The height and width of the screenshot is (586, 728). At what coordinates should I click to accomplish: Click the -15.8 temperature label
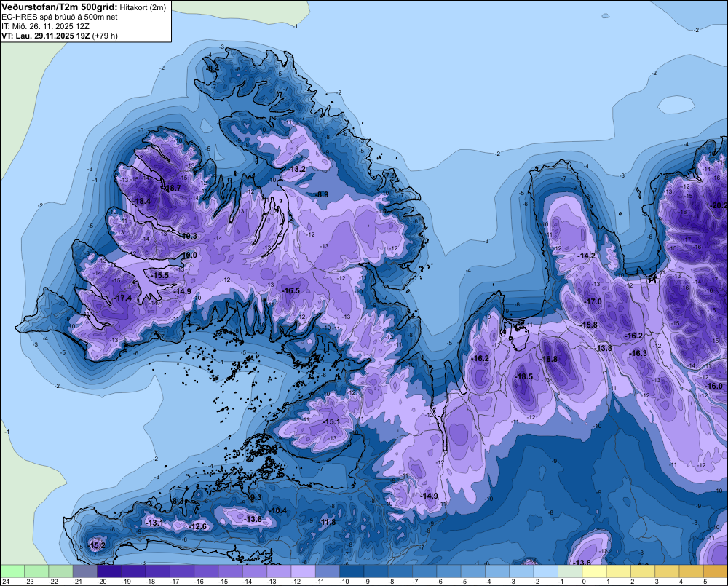coord(589,325)
